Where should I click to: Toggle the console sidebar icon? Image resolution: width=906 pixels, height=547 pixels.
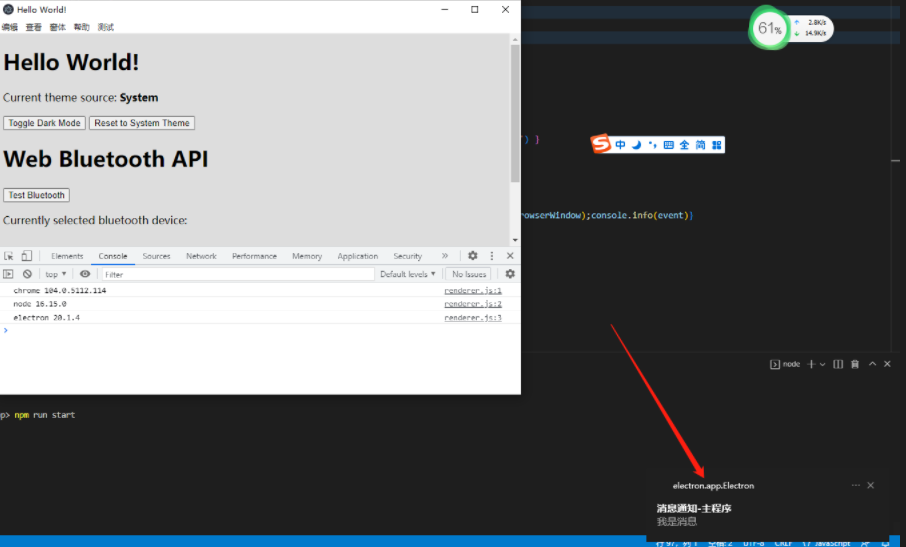pos(8,274)
